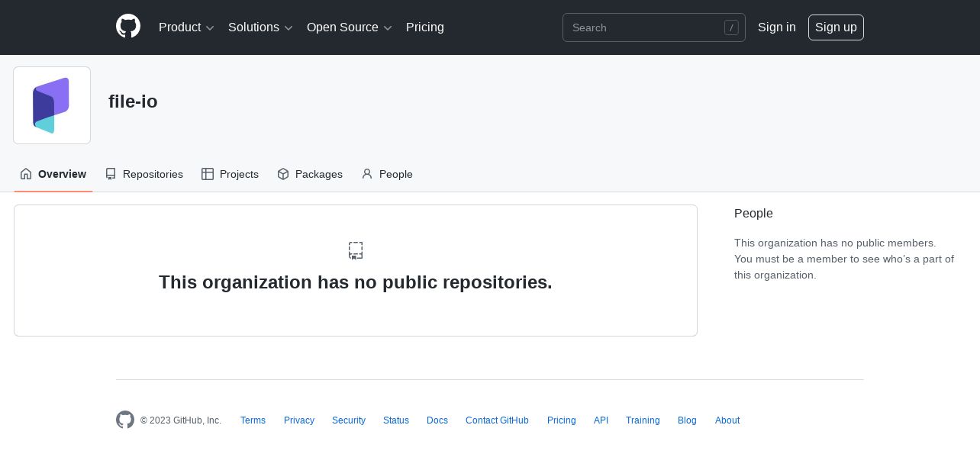Screen dimensions: 980x467
Task: Open the Pricing link in top navigation
Action: 425,27
